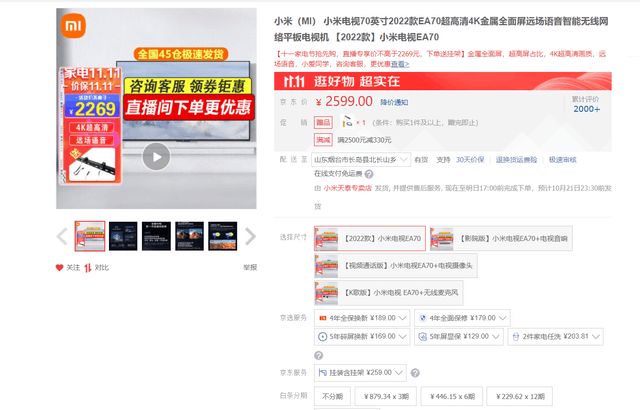Click the 满减 discount tag

[x=323, y=140]
